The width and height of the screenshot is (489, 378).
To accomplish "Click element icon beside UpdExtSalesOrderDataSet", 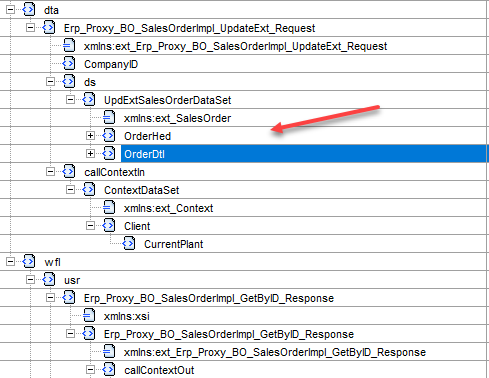I will (x=89, y=100).
